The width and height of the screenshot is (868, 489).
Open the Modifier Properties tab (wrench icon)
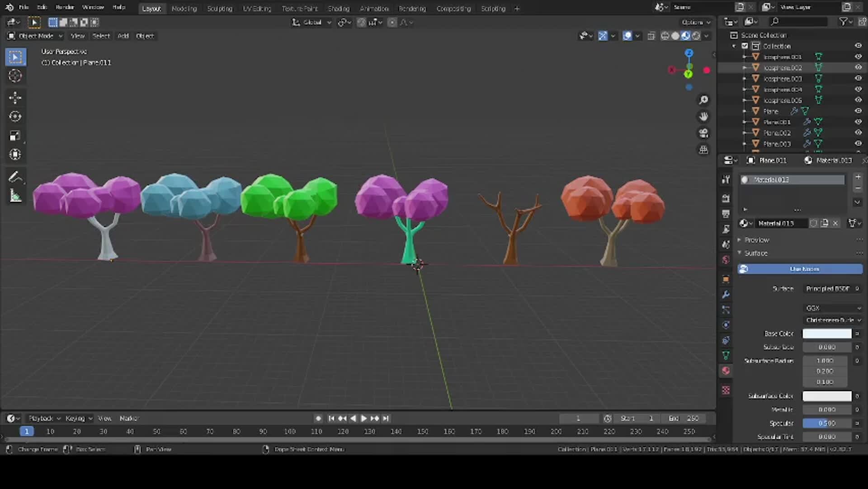726,295
